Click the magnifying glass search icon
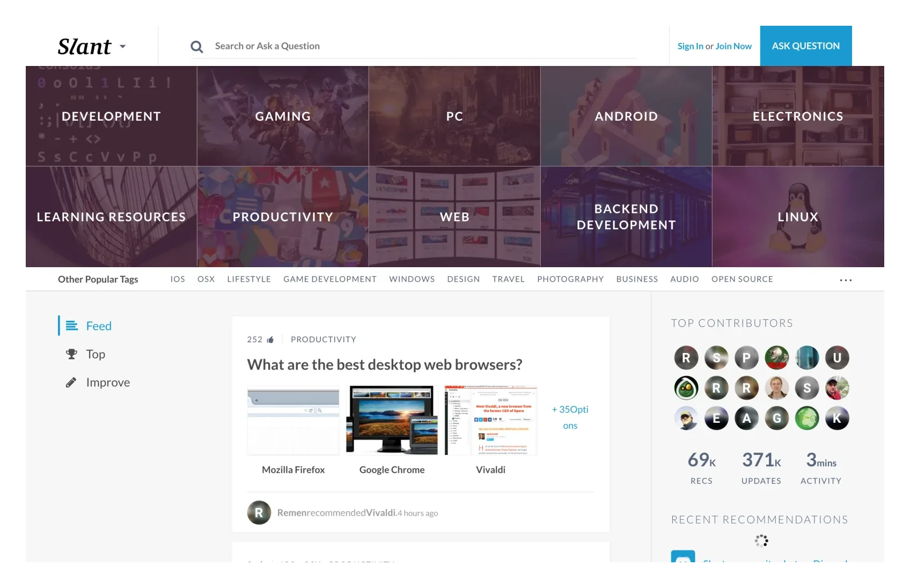This screenshot has width=910, height=588. coord(197,47)
